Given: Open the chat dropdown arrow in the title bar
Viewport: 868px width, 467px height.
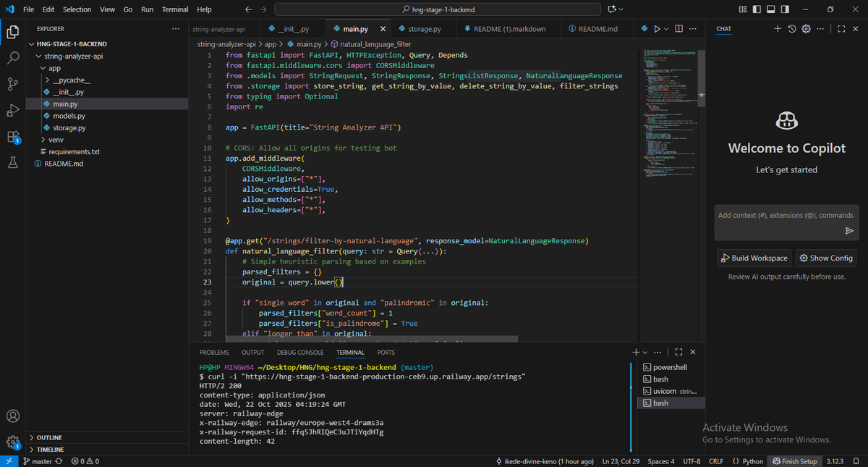Looking at the screenshot, I should [621, 9].
